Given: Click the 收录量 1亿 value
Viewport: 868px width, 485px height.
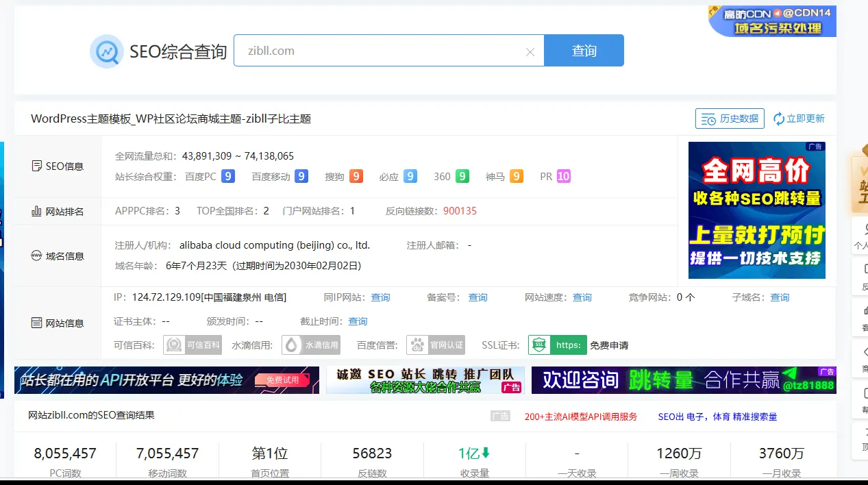Looking at the screenshot, I should coord(474,453).
